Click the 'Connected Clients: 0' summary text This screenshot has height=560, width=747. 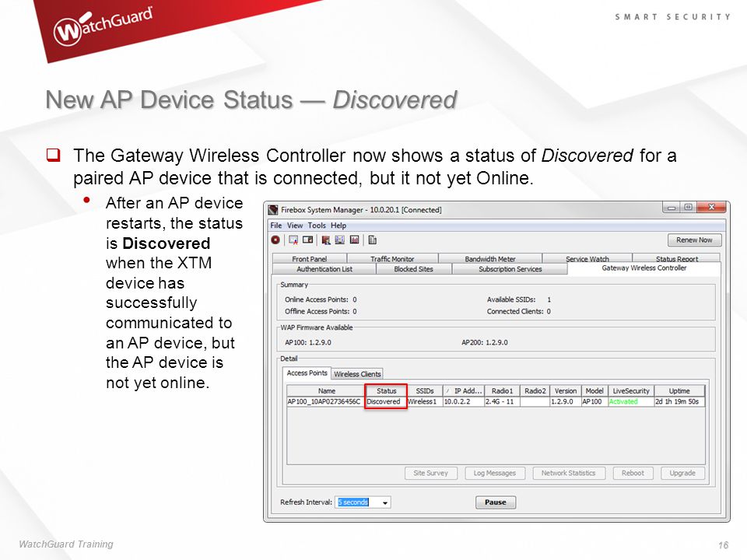point(519,311)
